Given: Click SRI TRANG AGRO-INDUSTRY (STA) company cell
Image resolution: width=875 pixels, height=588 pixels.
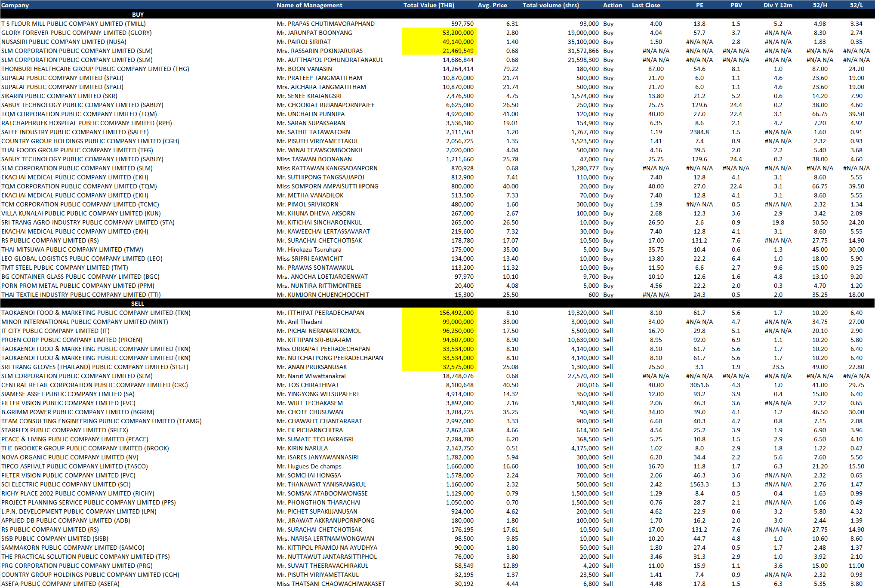Looking at the screenshot, I should [88, 222].
